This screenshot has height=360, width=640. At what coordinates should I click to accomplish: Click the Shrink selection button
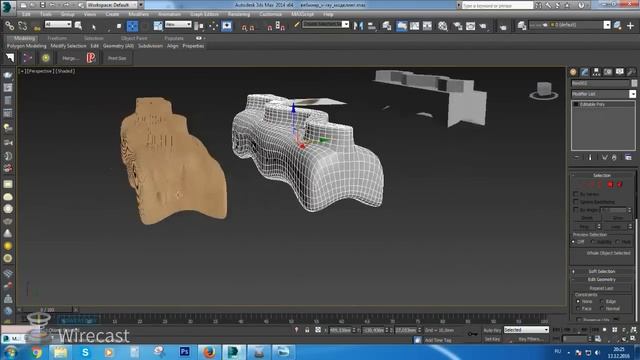pyautogui.click(x=587, y=218)
